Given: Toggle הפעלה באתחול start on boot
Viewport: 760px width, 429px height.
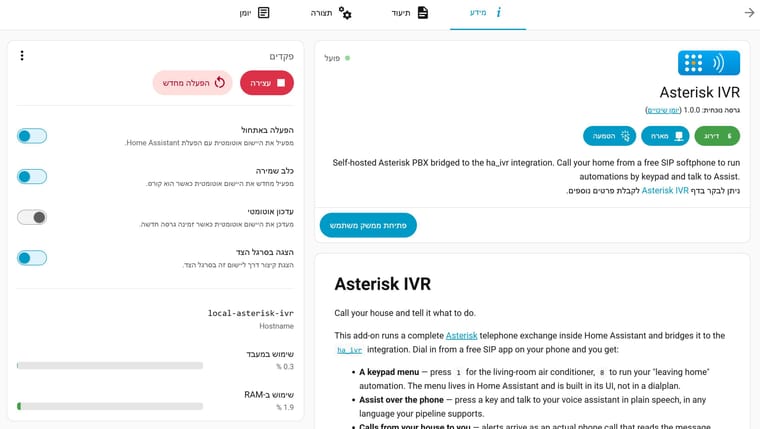Looking at the screenshot, I should tap(32, 136).
